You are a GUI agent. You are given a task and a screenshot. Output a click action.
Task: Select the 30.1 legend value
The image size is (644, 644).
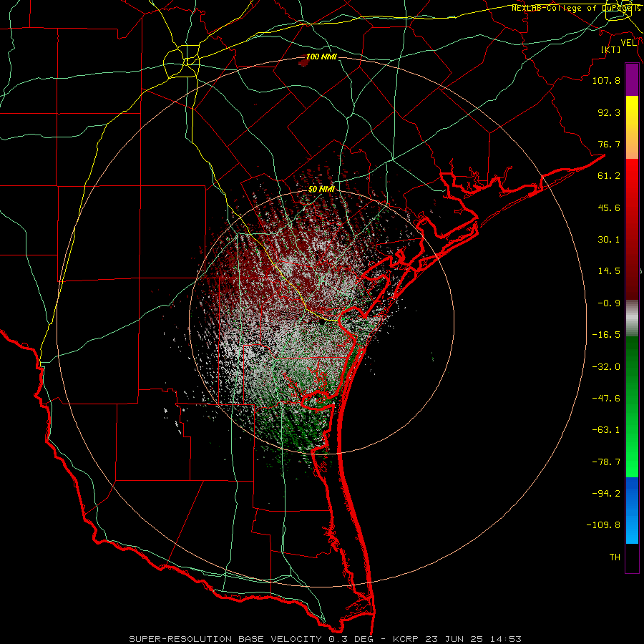click(609, 240)
